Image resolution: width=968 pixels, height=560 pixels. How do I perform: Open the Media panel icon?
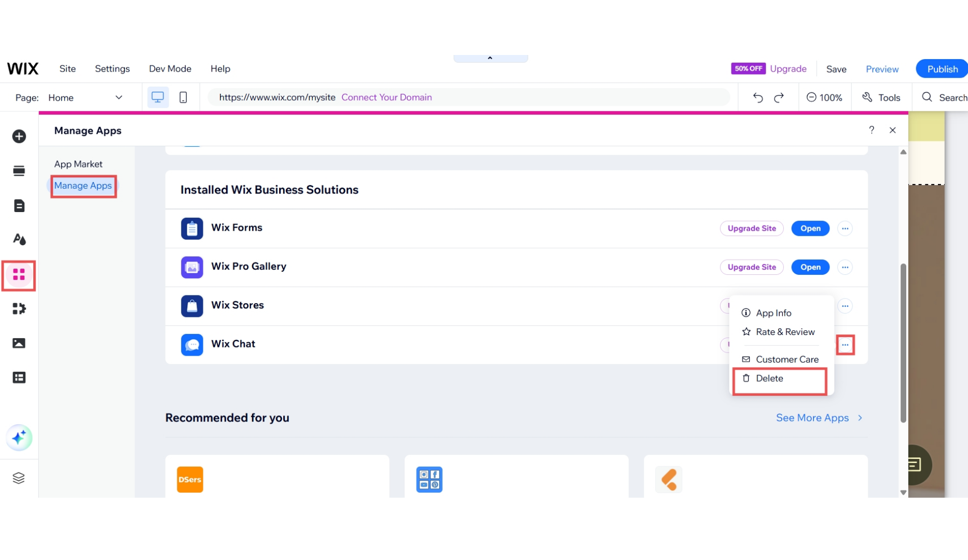[19, 343]
